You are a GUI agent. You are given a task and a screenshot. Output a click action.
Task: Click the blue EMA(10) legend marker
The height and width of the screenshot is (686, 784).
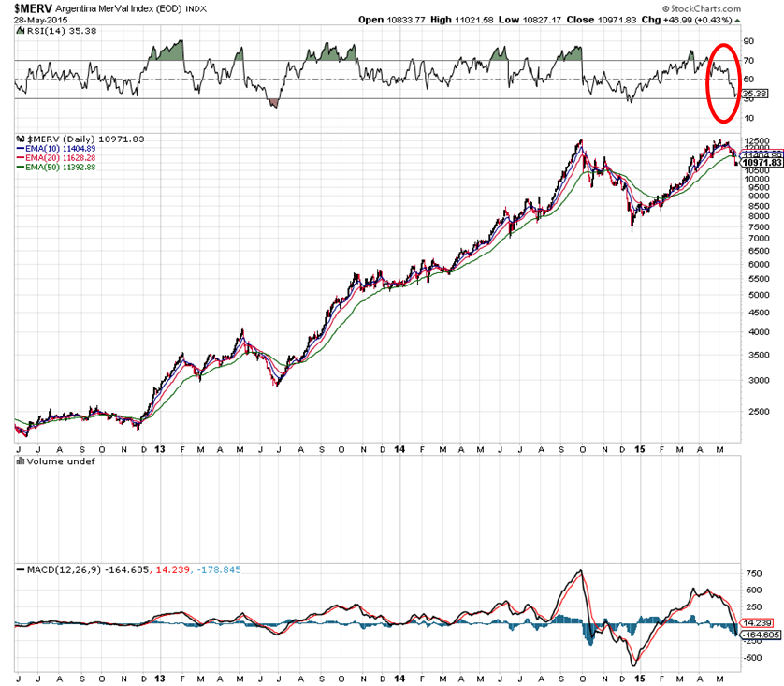21,148
